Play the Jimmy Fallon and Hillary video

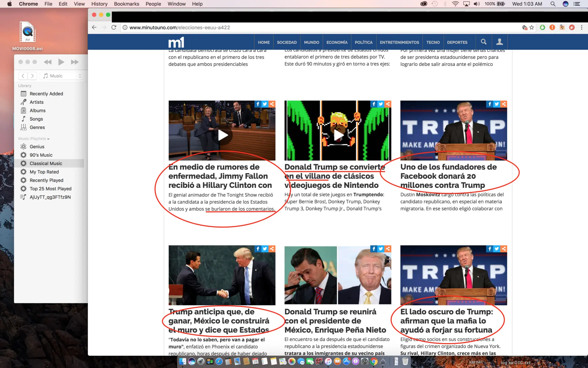click(x=223, y=135)
